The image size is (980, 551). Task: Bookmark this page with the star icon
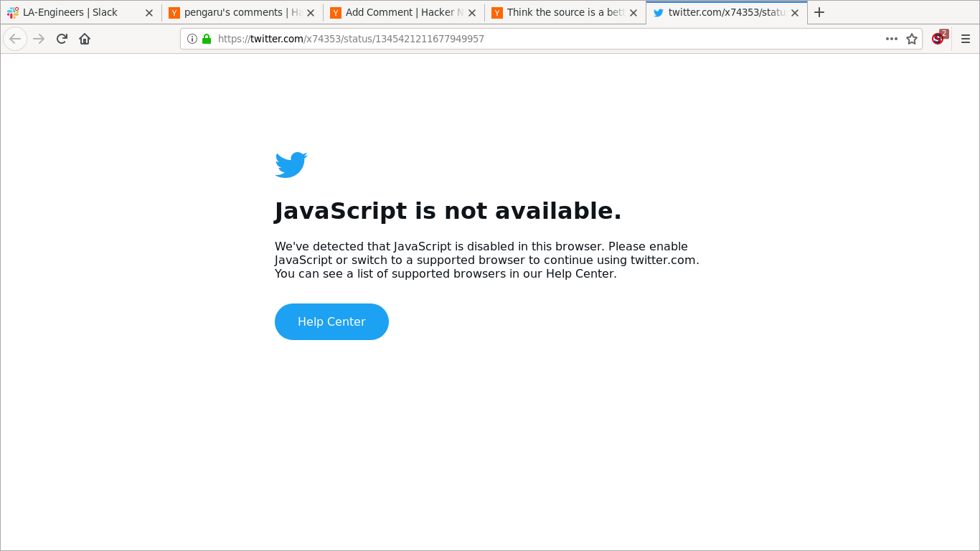click(912, 39)
